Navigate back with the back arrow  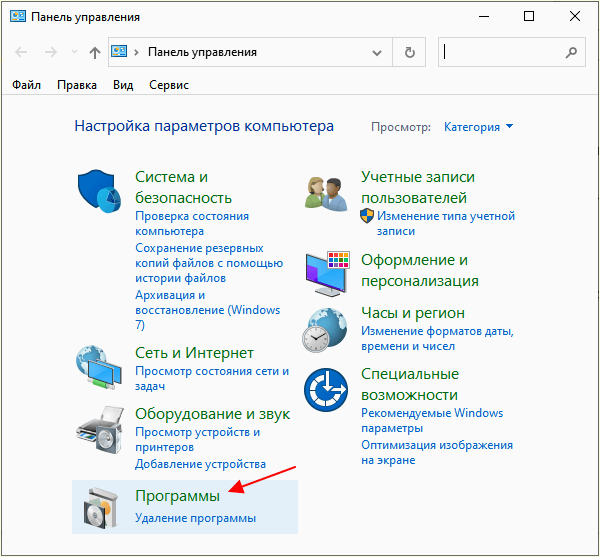(21, 52)
